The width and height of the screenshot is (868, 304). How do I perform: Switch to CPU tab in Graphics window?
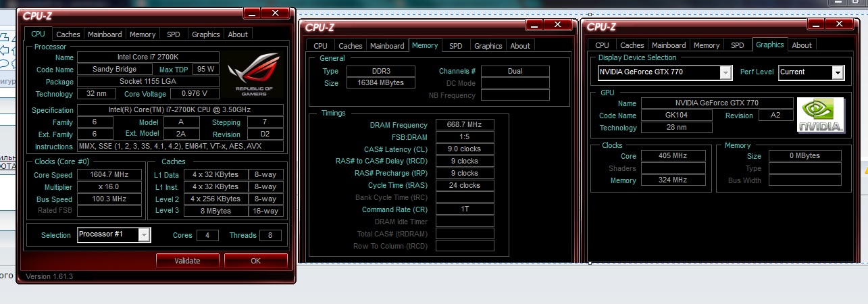(x=603, y=45)
